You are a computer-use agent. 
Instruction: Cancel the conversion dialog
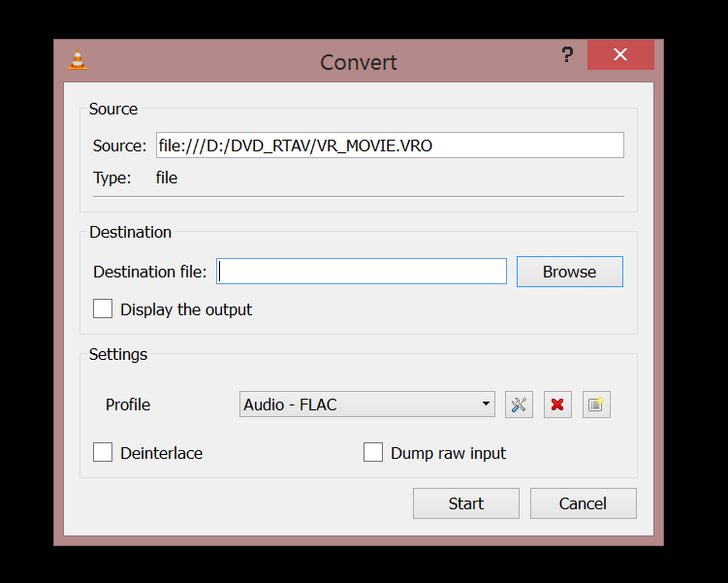(583, 503)
